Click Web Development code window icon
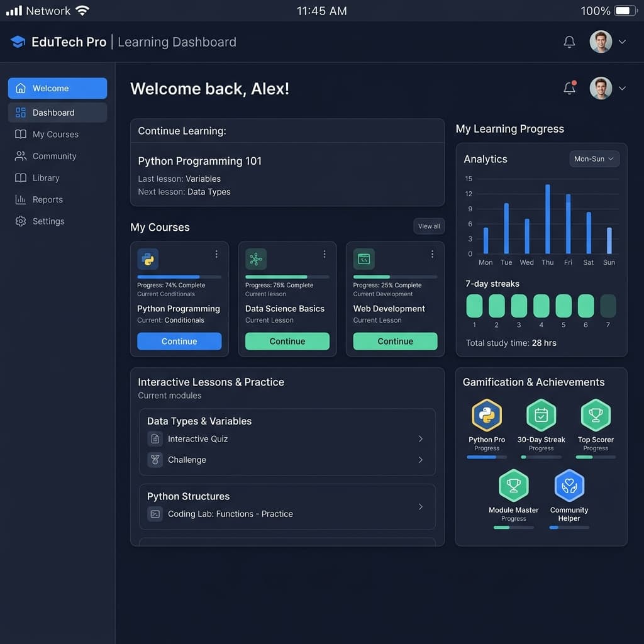This screenshot has width=644, height=644. 364,258
